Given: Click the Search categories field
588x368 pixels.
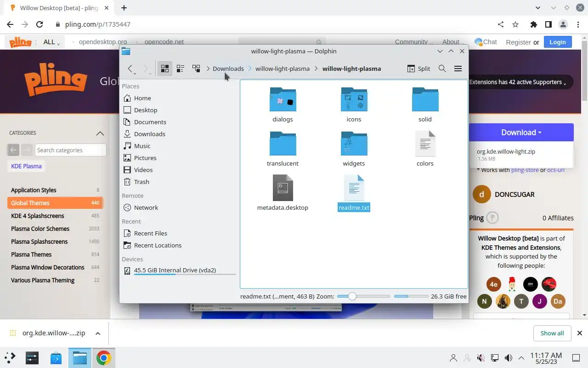Looking at the screenshot, I should [x=71, y=150].
